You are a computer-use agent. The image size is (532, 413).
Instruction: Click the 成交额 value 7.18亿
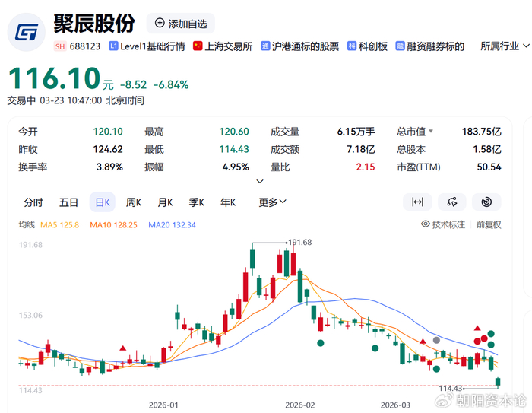coord(361,149)
